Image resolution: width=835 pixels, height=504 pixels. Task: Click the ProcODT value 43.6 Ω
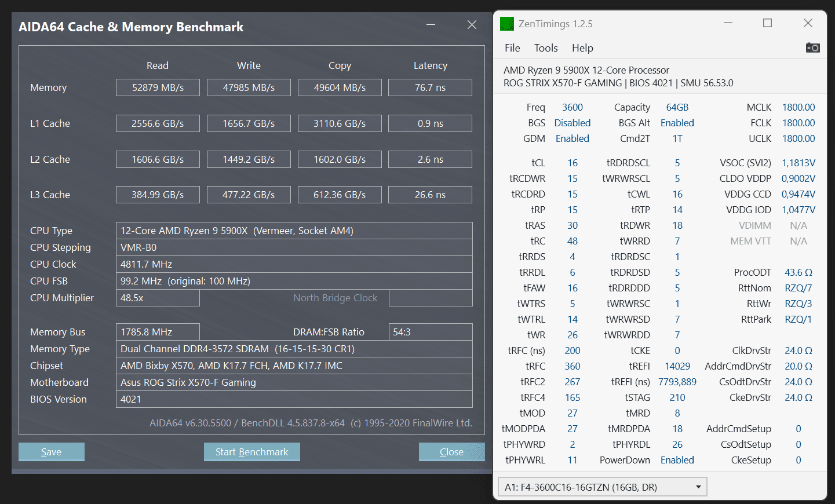(x=798, y=272)
